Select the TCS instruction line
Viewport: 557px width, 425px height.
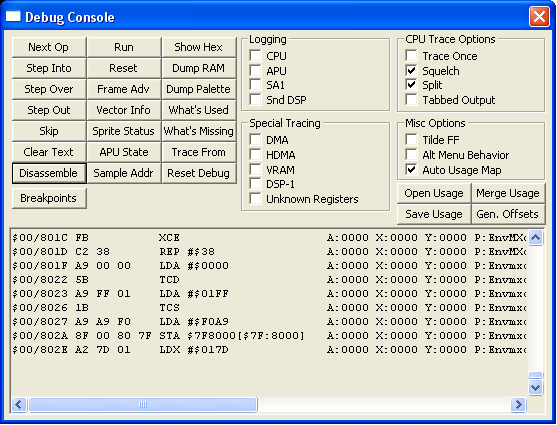(269, 308)
